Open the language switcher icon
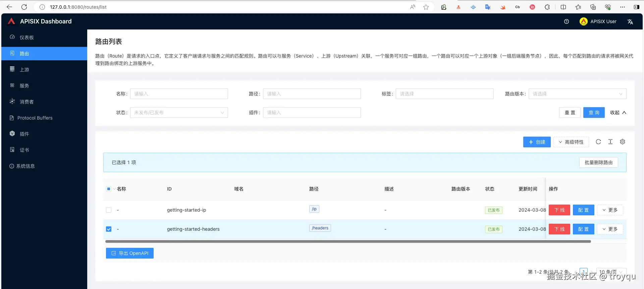 click(630, 21)
